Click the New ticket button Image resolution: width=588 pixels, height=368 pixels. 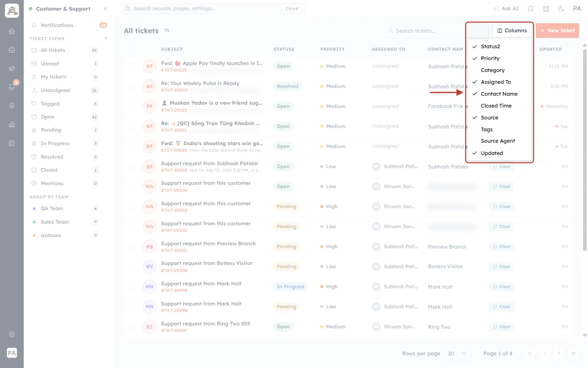click(557, 31)
